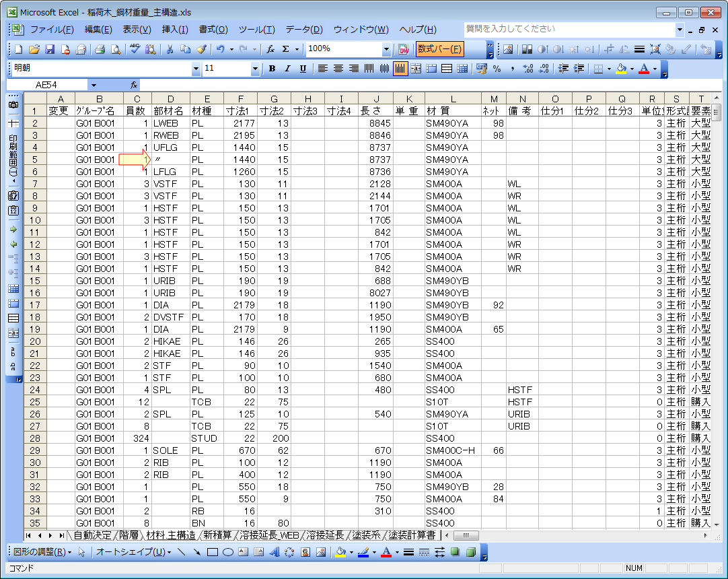Toggle the 数式バー(F) button

[x=440, y=49]
